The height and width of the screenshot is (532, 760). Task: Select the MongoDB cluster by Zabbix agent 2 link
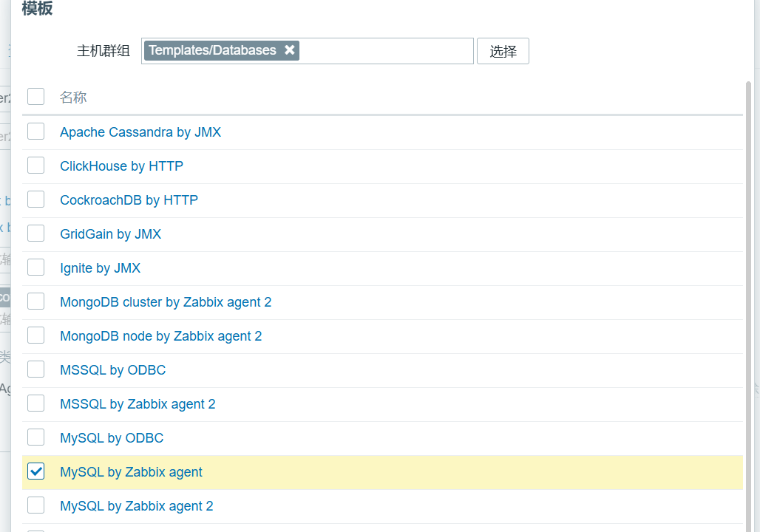point(166,302)
